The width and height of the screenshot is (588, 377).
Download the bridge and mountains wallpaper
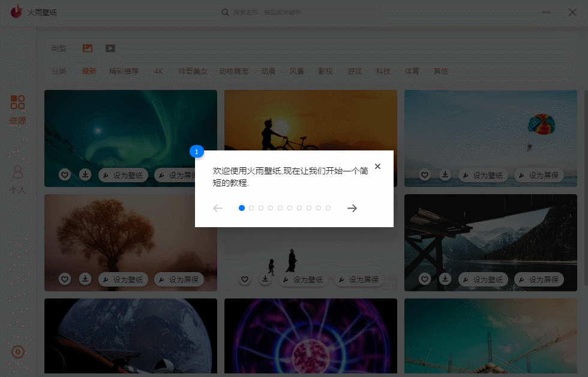pos(445,279)
